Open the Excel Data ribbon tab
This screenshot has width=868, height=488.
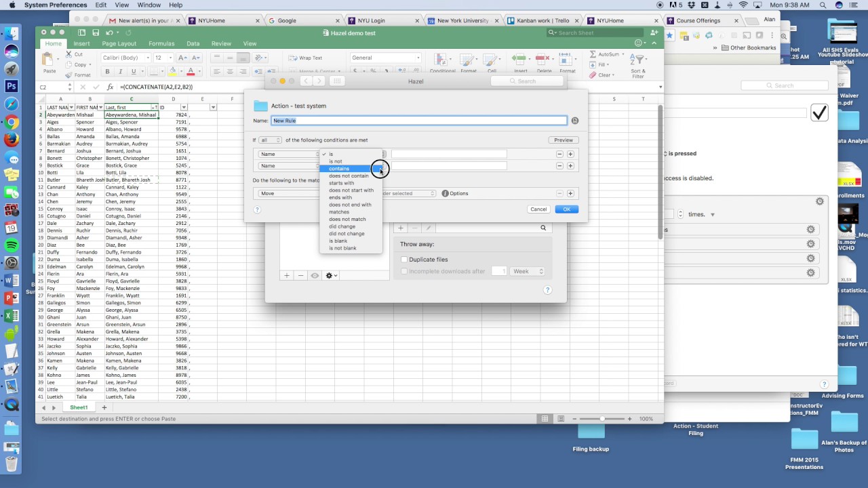(193, 43)
